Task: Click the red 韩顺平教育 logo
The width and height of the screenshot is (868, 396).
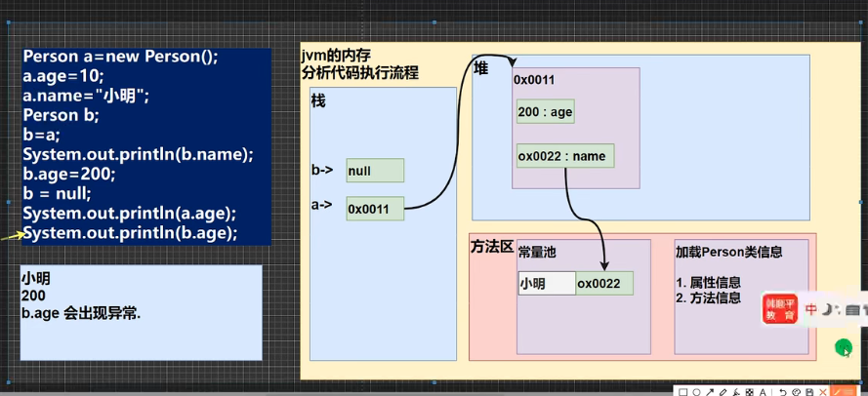Action: pyautogui.click(x=780, y=309)
